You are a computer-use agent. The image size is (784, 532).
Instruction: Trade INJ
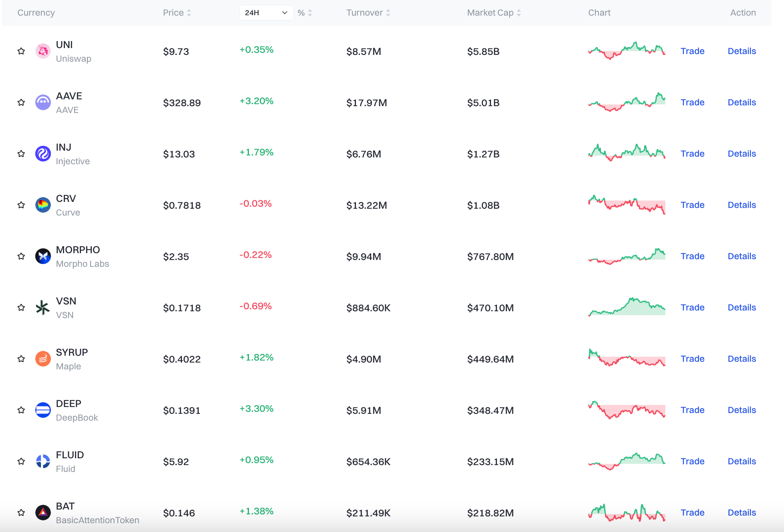tap(692, 154)
